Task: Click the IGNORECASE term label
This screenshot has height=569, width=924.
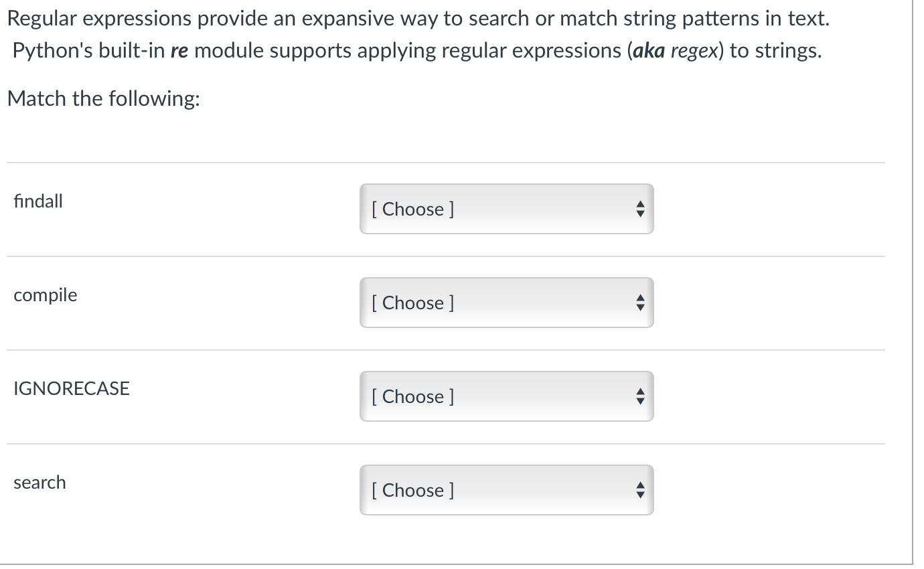Action: point(72,388)
